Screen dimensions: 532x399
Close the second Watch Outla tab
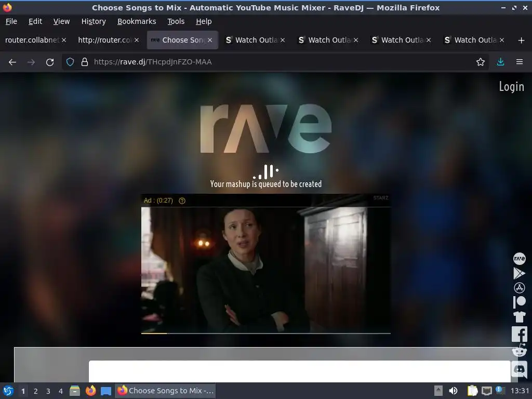pos(355,40)
